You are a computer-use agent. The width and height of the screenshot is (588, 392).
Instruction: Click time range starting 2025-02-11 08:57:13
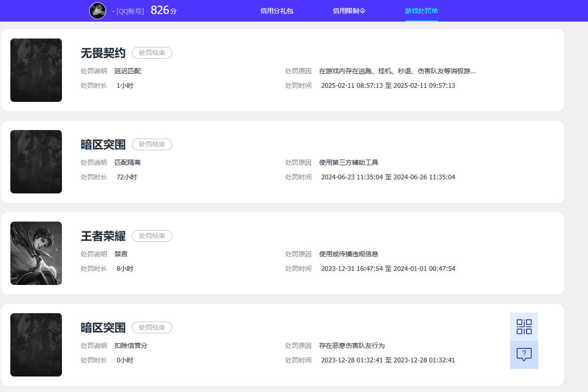388,85
